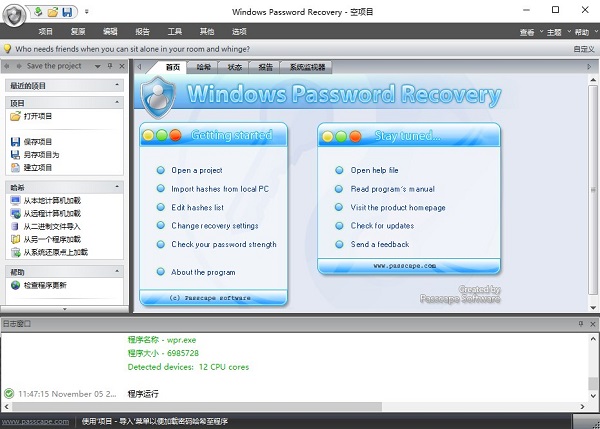The image size is (600, 429).
Task: Click open folder icon in quick access toolbar
Action: [x=53, y=12]
